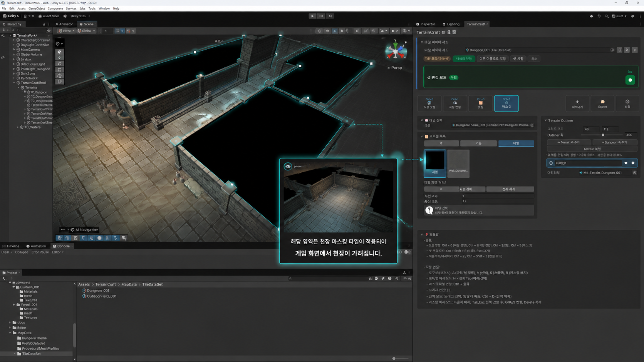The image size is (644, 362).
Task: Click the grid size field showing 48
Action: point(591,129)
